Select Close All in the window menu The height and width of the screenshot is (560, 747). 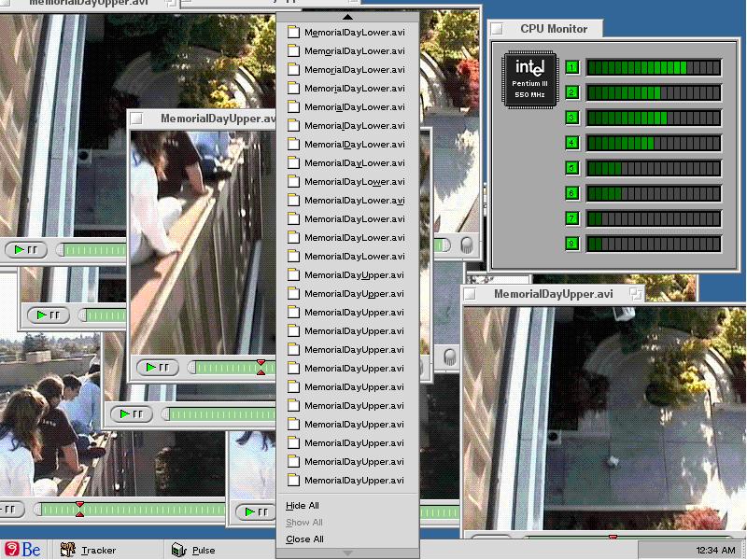304,539
